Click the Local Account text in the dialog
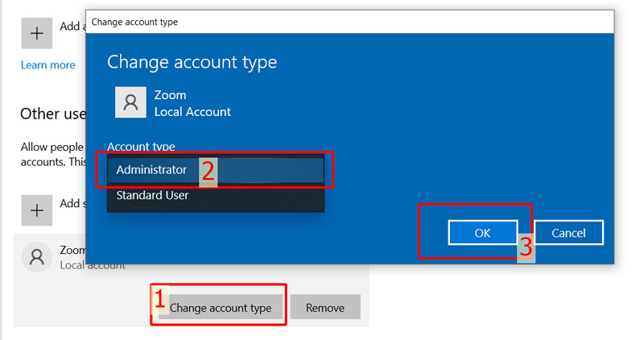Viewport: 644px width, 340px height. pyautogui.click(x=192, y=112)
